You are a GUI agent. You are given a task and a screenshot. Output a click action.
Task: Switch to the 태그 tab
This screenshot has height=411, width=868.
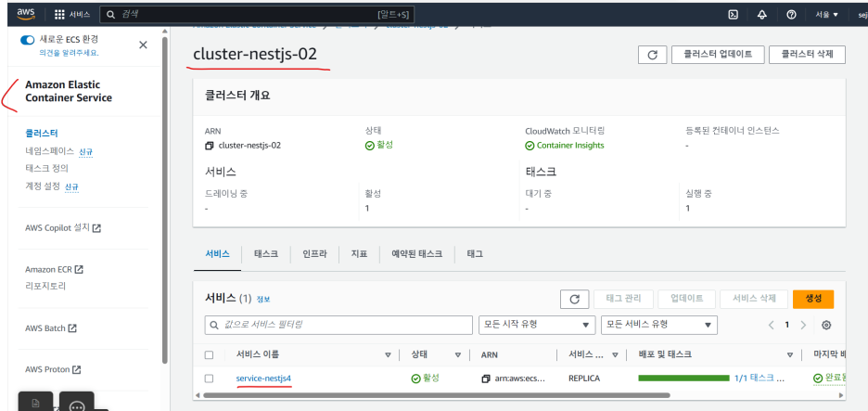[x=475, y=254]
